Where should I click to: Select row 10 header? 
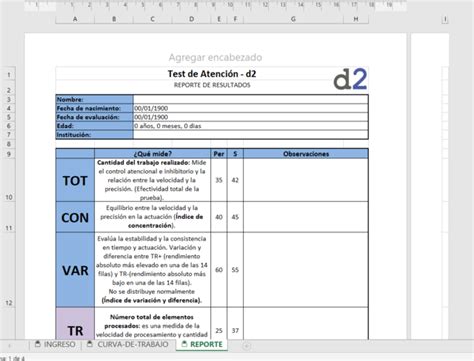9,180
